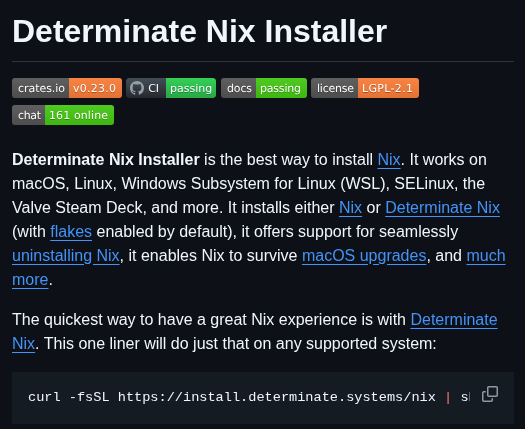
Task: Open the chat 161 online badge
Action: (63, 115)
